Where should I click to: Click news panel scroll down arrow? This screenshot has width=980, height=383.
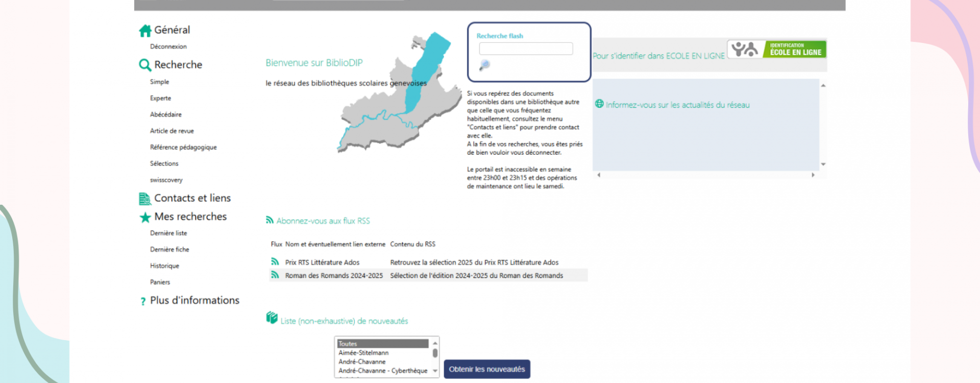(x=823, y=164)
